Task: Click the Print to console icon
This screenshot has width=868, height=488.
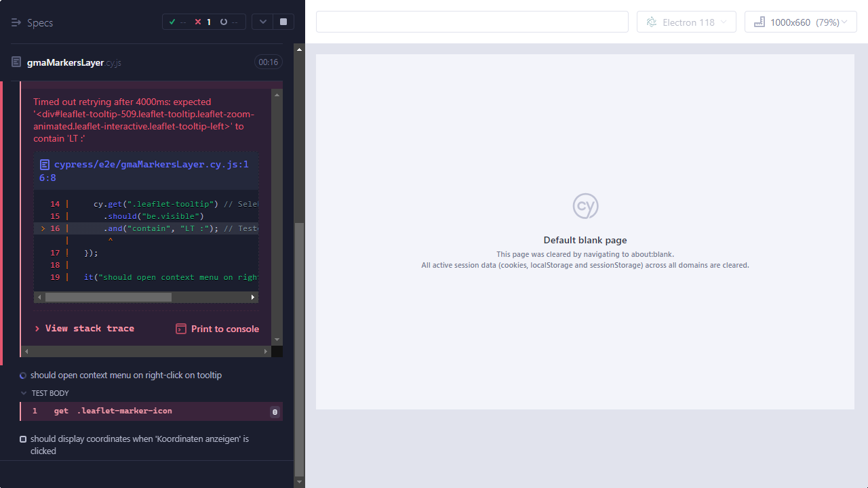Action: [x=181, y=329]
